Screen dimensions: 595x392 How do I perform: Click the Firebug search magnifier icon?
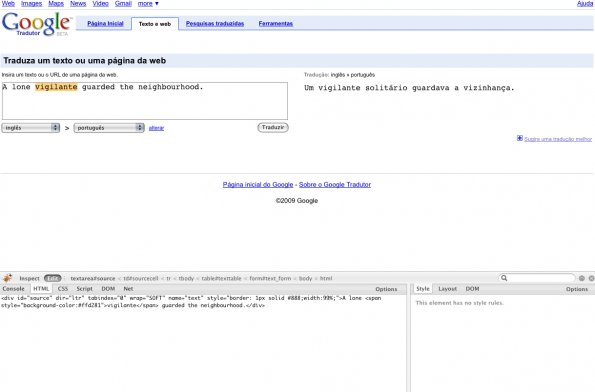(504, 278)
